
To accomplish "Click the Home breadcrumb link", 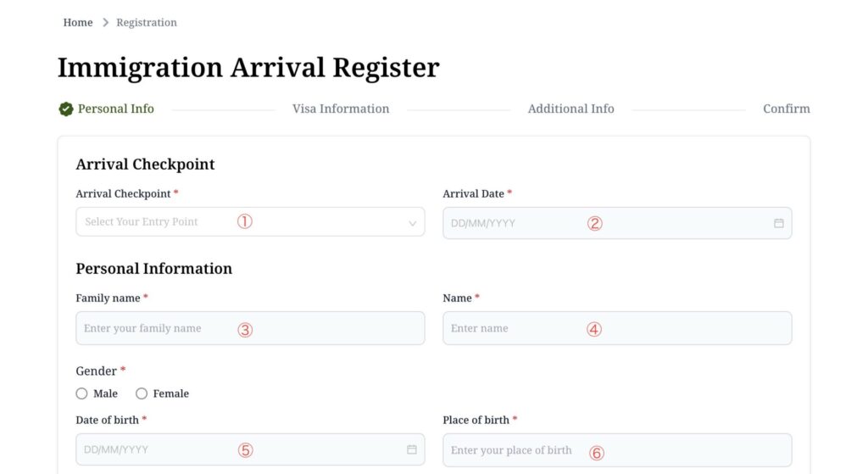I will click(x=78, y=23).
